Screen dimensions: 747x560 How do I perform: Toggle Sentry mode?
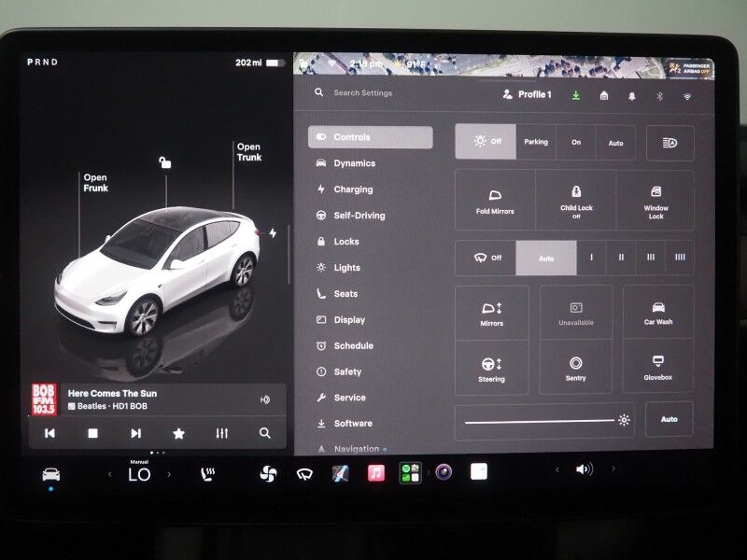(575, 368)
